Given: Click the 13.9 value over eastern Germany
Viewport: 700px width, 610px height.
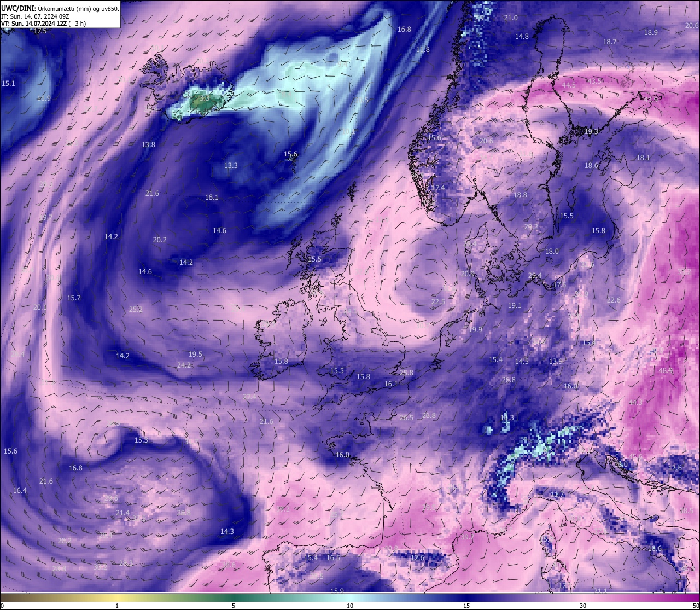Looking at the screenshot, I should [x=556, y=362].
